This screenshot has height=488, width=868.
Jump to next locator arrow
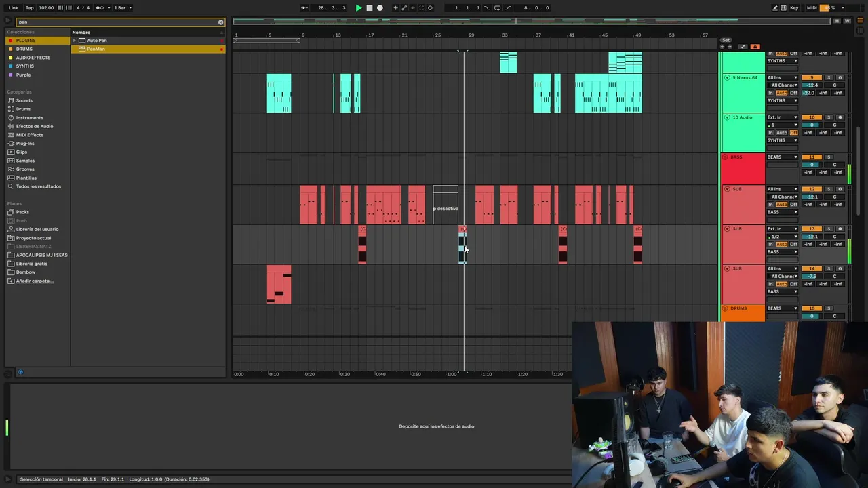click(730, 47)
